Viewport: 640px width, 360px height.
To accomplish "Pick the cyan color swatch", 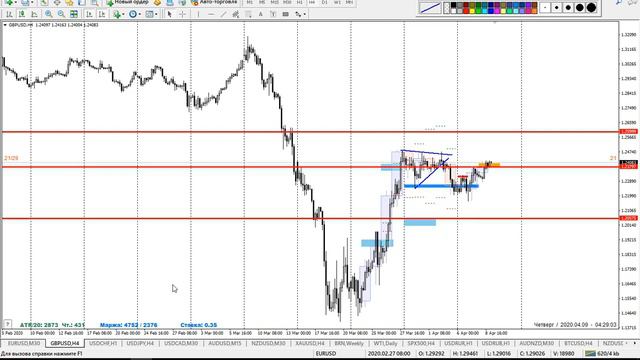I will [484, 11].
